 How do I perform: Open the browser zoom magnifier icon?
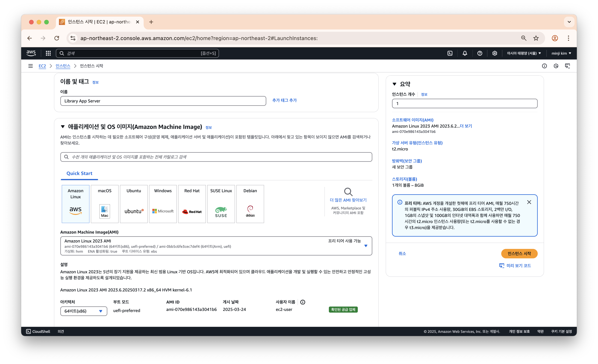[524, 38]
